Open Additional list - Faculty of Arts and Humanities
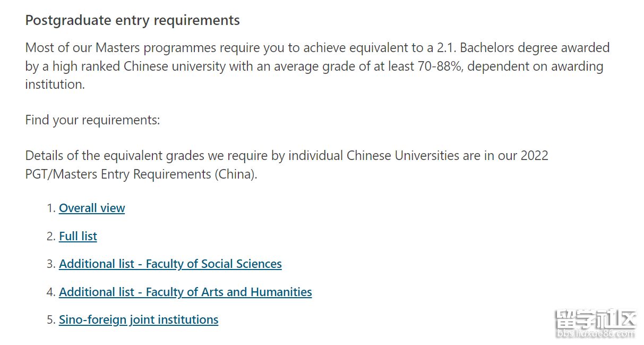The width and height of the screenshot is (644, 345). [x=185, y=292]
